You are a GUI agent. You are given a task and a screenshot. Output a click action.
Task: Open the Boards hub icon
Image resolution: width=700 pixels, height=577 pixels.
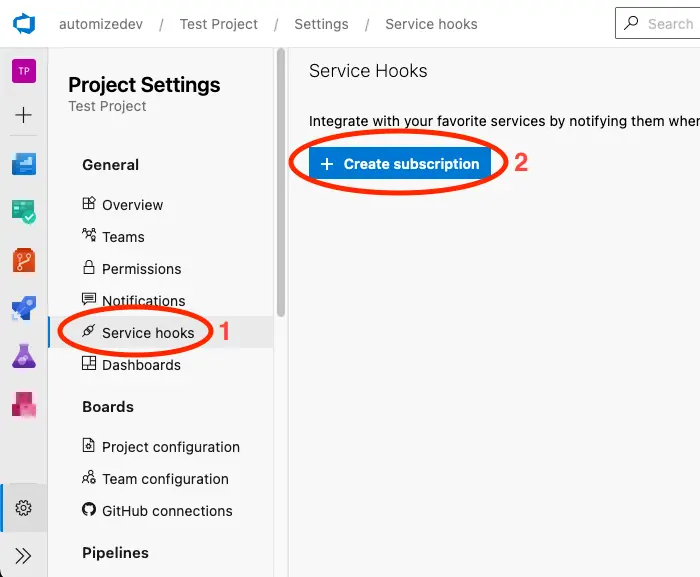(24, 212)
